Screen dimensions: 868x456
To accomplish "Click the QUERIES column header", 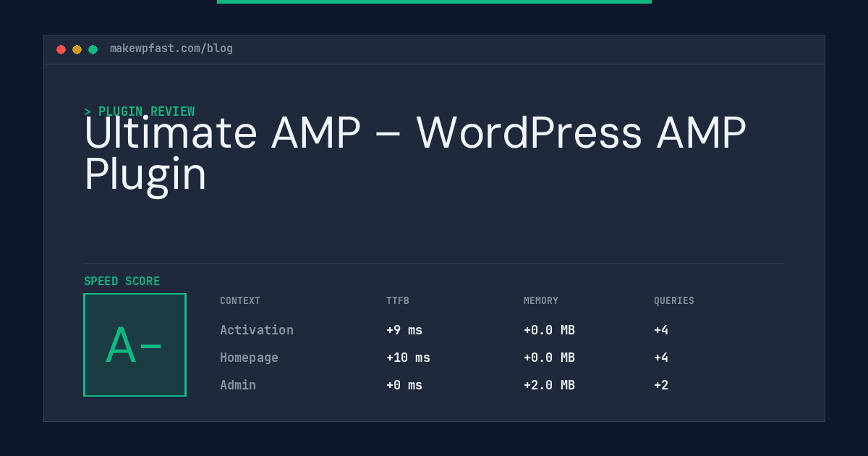I will point(674,301).
